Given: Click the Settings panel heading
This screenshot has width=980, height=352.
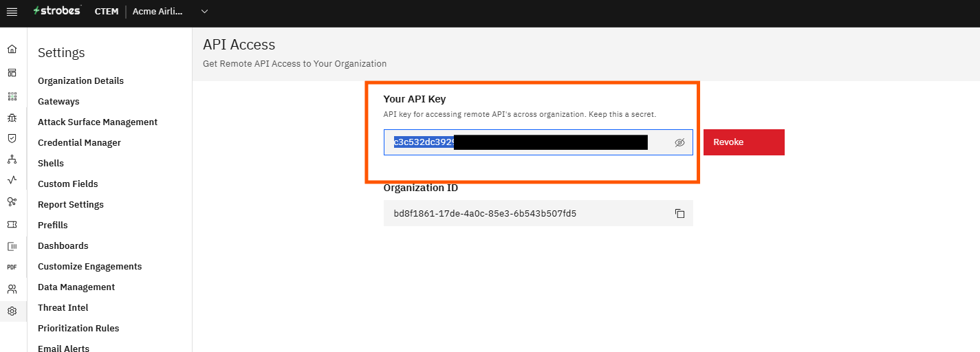Looking at the screenshot, I should click(x=61, y=53).
